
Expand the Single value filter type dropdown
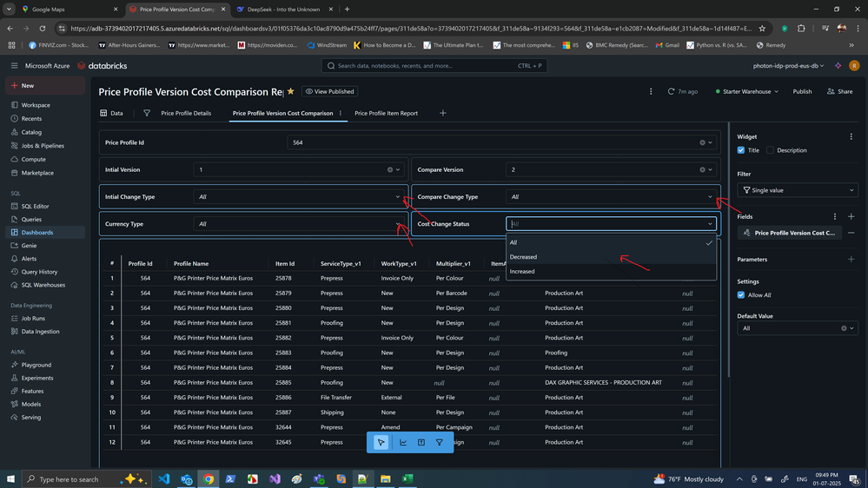tap(797, 190)
